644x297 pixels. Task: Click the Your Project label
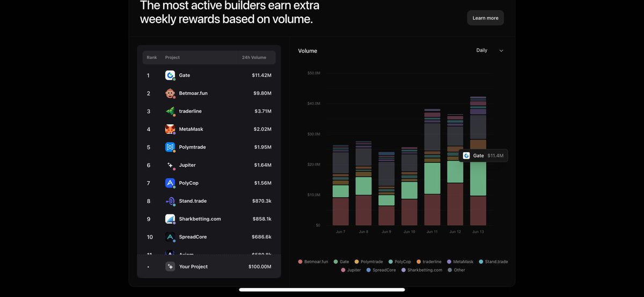(193, 266)
